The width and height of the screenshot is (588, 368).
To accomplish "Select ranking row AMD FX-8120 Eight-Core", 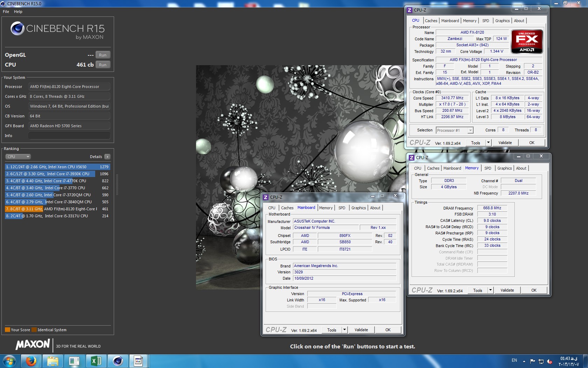I will click(57, 209).
